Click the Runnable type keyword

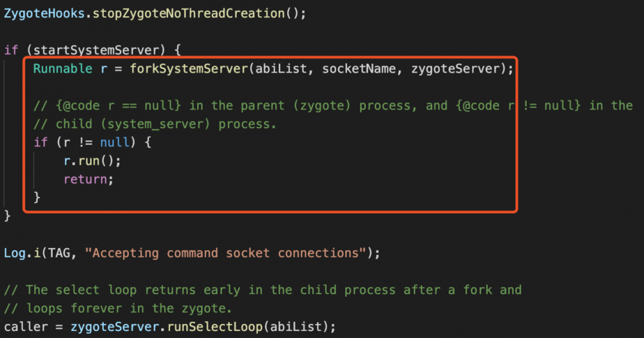point(62,68)
